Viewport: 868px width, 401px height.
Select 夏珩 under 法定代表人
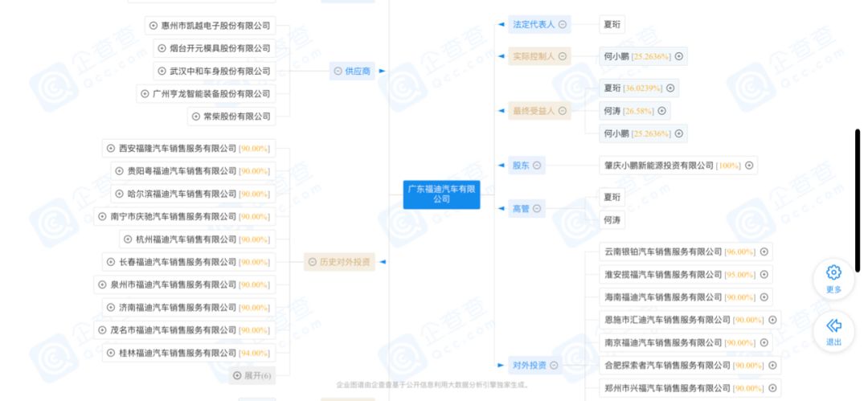612,24
